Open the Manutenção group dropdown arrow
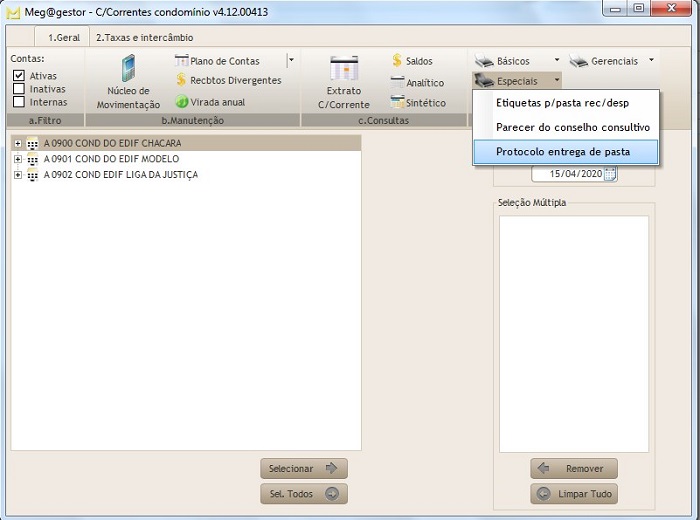The image size is (700, 520). coord(291,60)
